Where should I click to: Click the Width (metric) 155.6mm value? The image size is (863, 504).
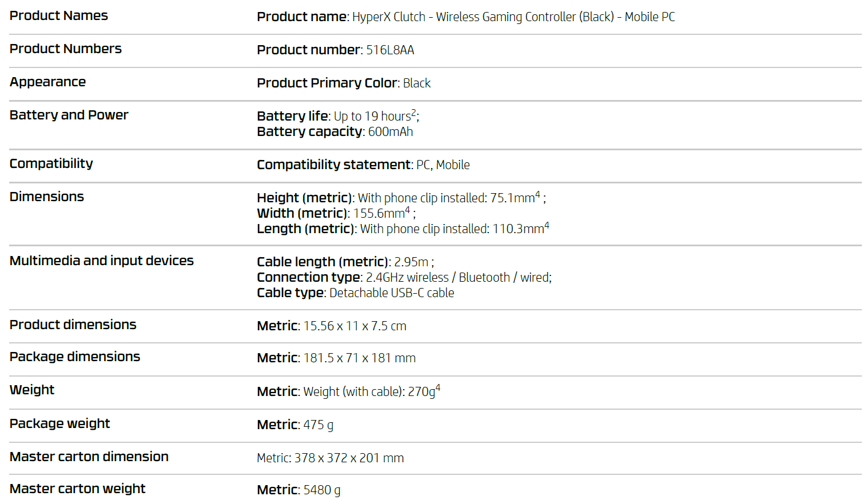pos(379,214)
